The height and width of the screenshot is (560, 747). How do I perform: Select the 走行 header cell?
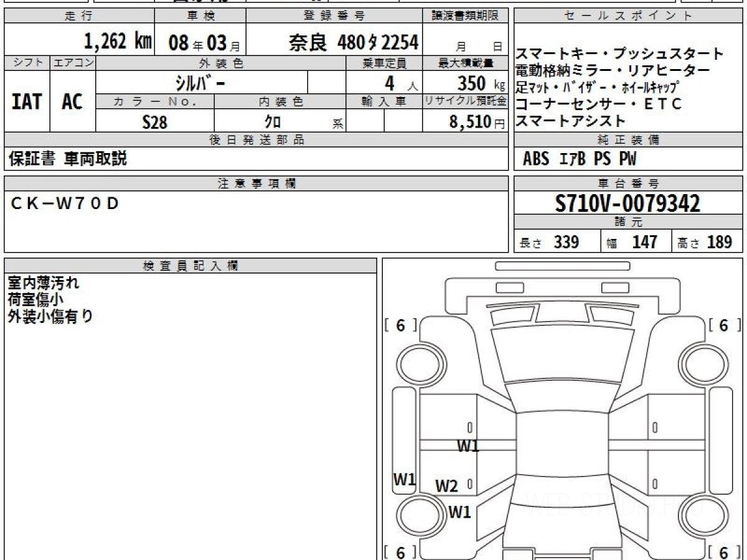tap(78, 16)
